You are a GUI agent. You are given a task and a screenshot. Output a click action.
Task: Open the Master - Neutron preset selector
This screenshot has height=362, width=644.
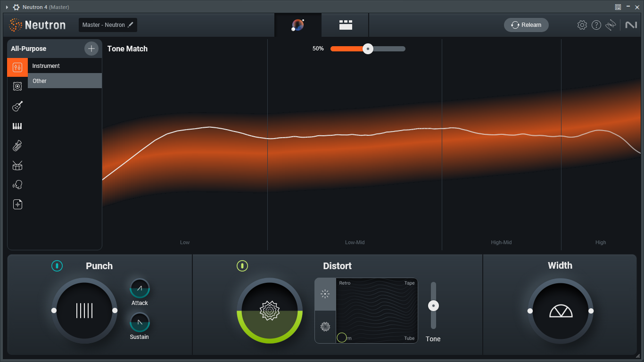(x=107, y=25)
